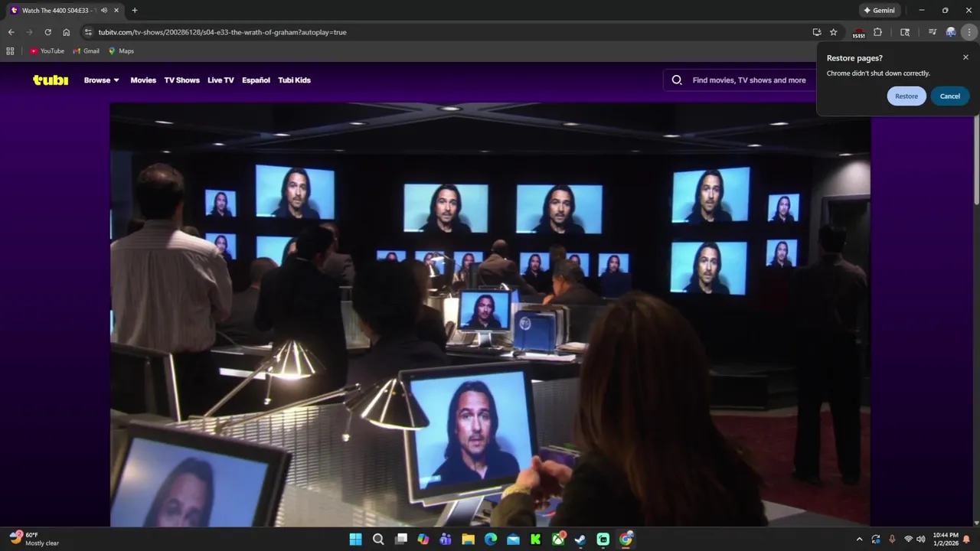This screenshot has width=980, height=551.
Task: Close the Watch The 4400 tab
Action: (x=116, y=10)
